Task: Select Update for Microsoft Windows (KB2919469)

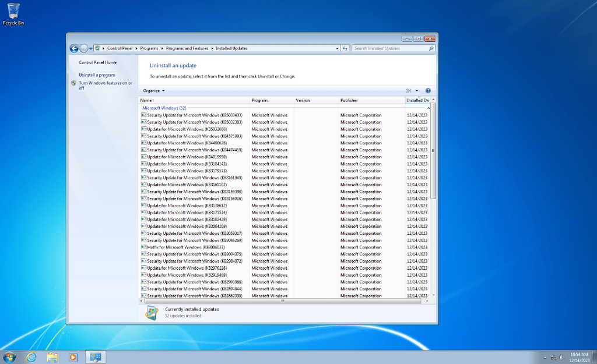Action: (187, 275)
